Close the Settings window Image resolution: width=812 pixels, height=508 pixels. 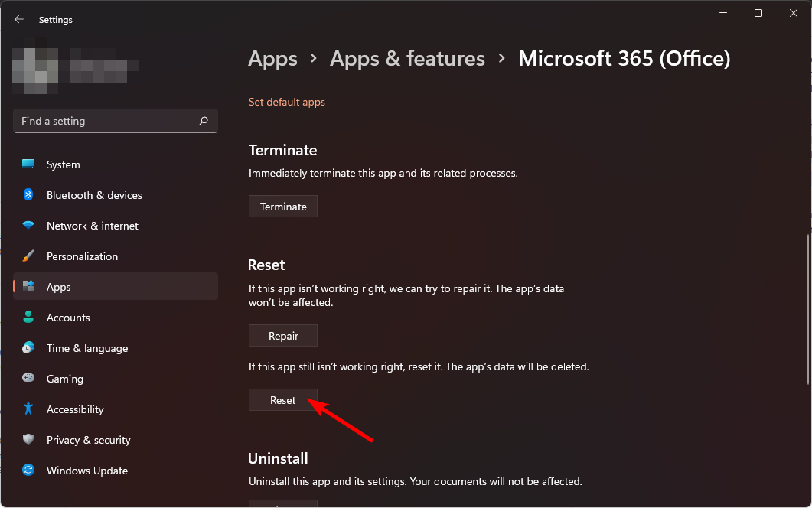pyautogui.click(x=794, y=13)
